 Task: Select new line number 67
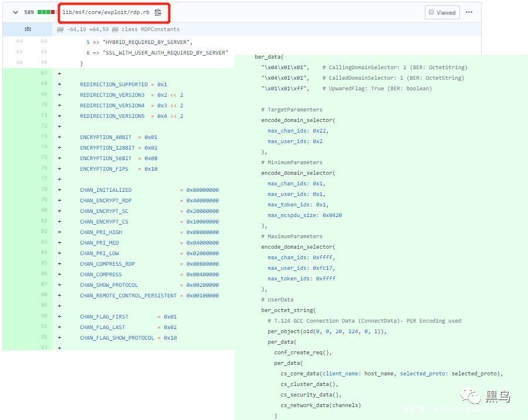pos(44,73)
